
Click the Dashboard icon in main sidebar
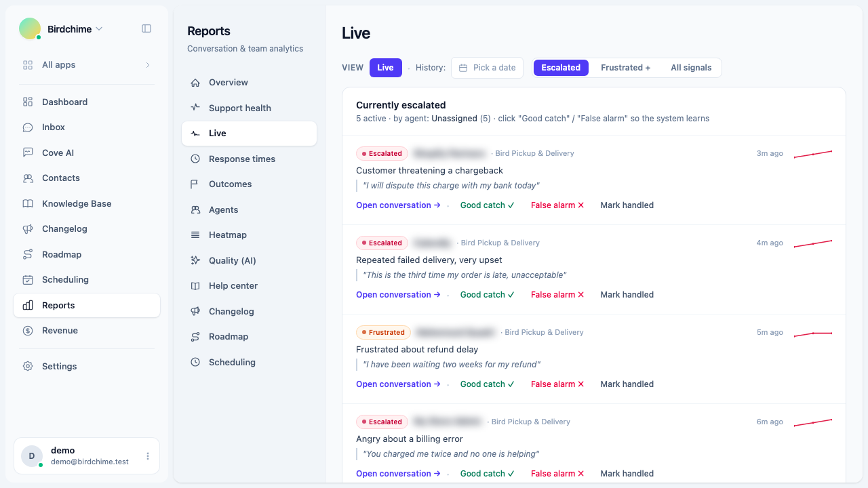click(28, 102)
